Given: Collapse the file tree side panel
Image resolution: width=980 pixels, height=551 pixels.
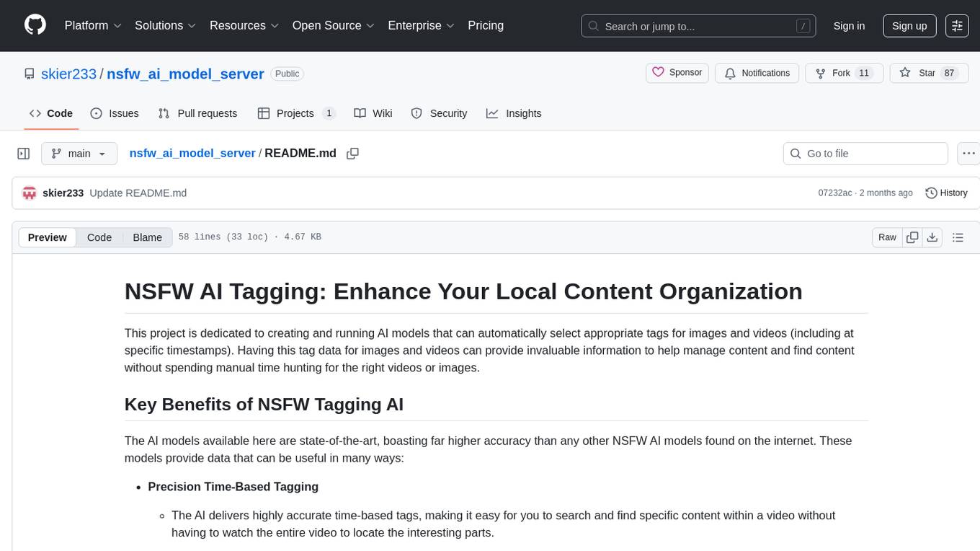Looking at the screenshot, I should click(x=24, y=154).
